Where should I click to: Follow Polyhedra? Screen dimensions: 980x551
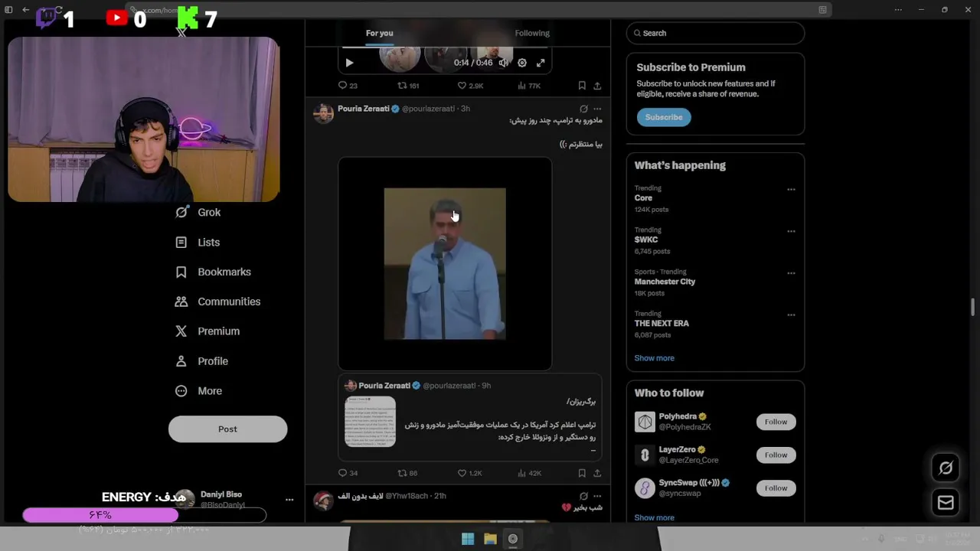pos(776,422)
